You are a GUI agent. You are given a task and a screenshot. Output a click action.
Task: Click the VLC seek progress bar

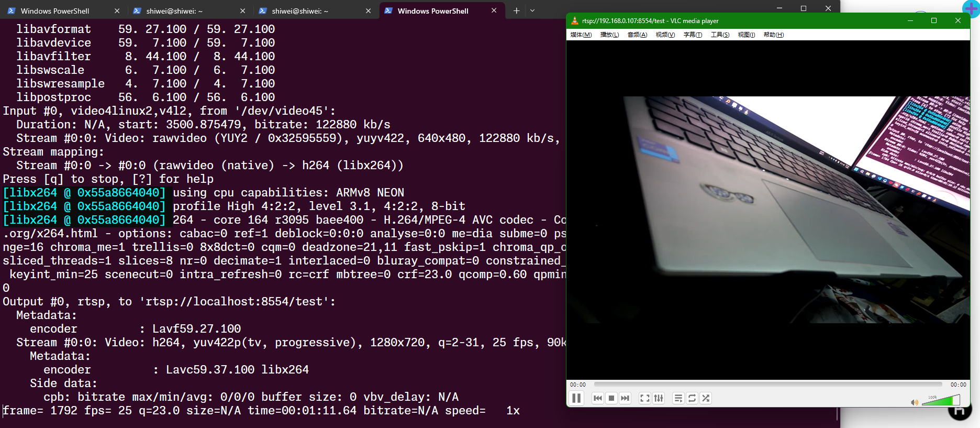[x=768, y=385]
